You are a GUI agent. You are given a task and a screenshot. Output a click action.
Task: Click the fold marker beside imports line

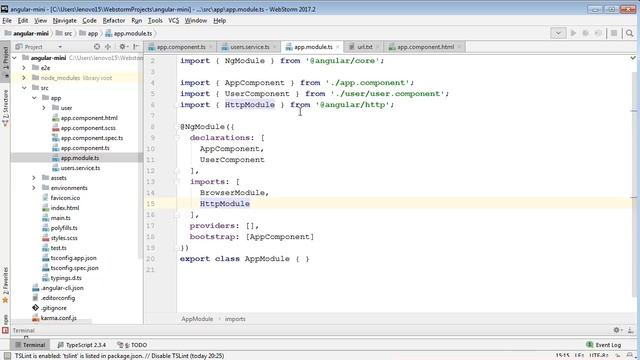click(x=178, y=182)
